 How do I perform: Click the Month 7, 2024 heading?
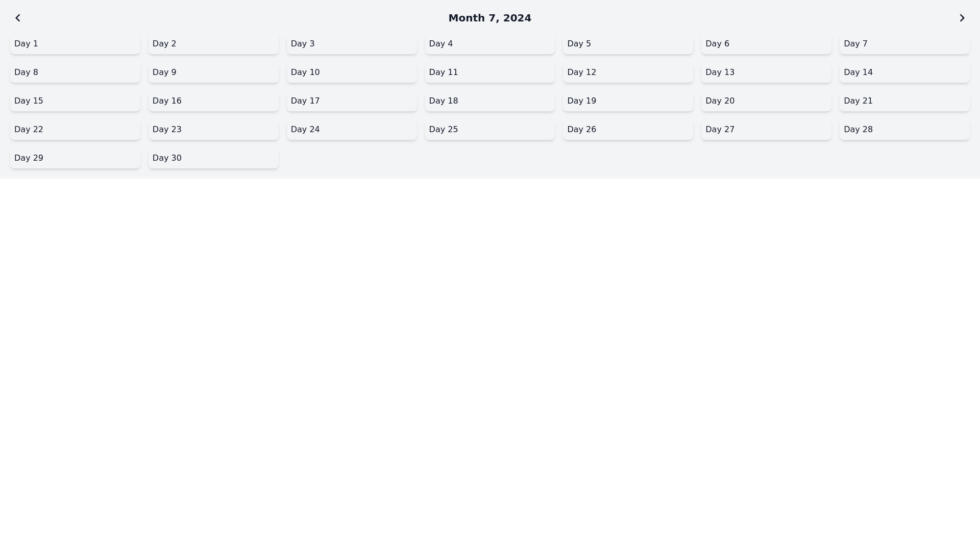coord(489,18)
